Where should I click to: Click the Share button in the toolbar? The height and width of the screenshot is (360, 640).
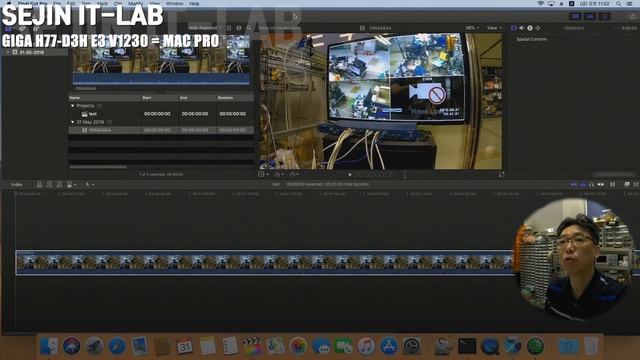(x=633, y=16)
